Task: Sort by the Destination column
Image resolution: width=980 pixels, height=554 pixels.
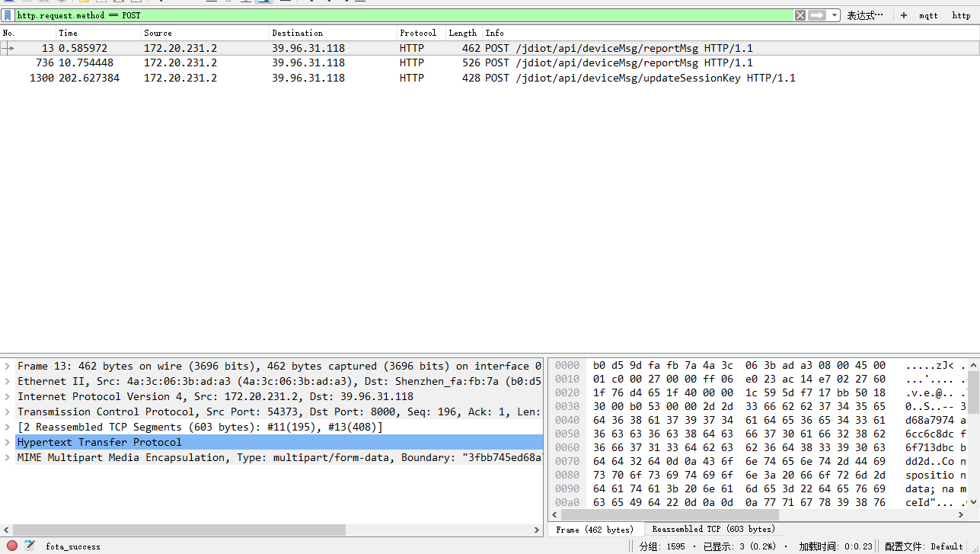Action: click(334, 33)
